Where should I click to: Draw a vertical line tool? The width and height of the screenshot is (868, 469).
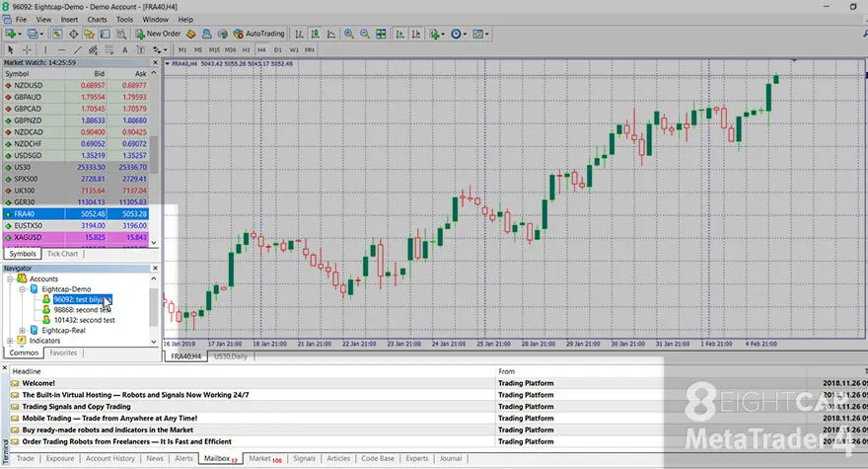pyautogui.click(x=45, y=50)
